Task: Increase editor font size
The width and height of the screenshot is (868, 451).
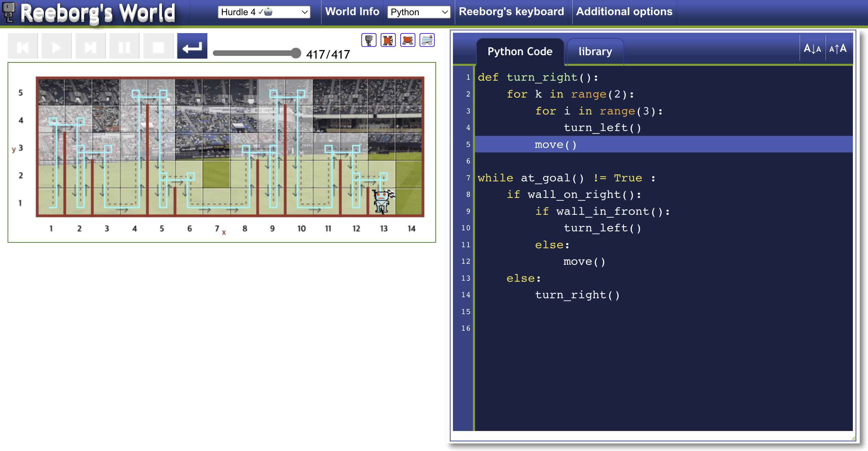Action: (x=838, y=49)
